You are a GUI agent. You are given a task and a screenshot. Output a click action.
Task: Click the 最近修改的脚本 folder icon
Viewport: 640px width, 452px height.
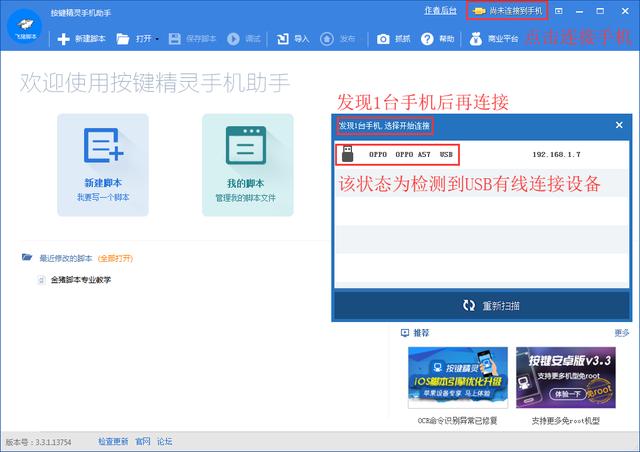click(x=27, y=257)
